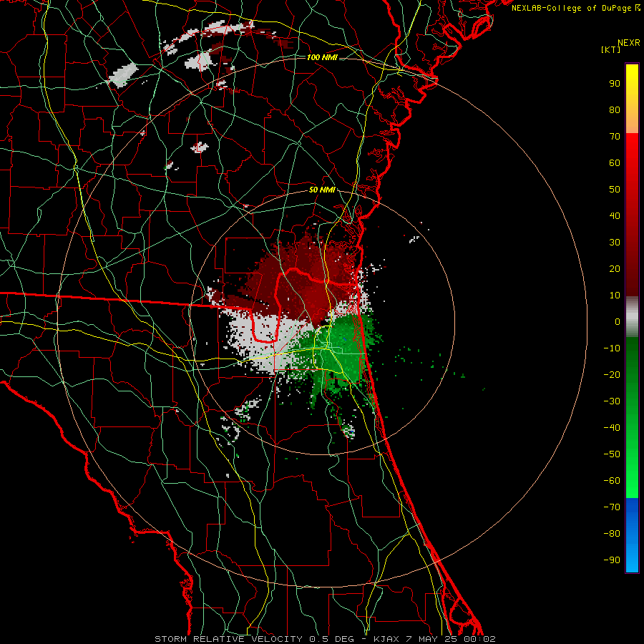
Task: Click the 20 value on velocity scale
Action: pos(615,269)
